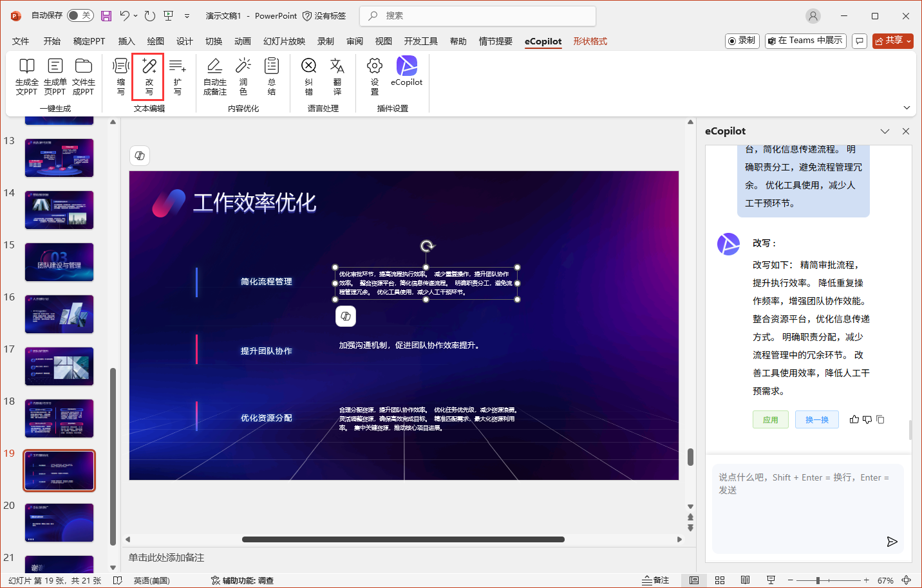
Task: Give a thumbs down to the rewrite result
Action: coord(867,419)
